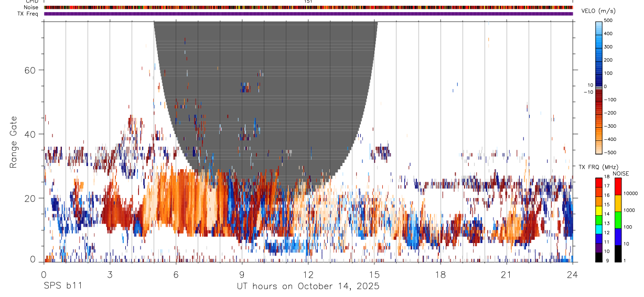
Task: Click the x-axis tick label '15'
Action: 374,274
